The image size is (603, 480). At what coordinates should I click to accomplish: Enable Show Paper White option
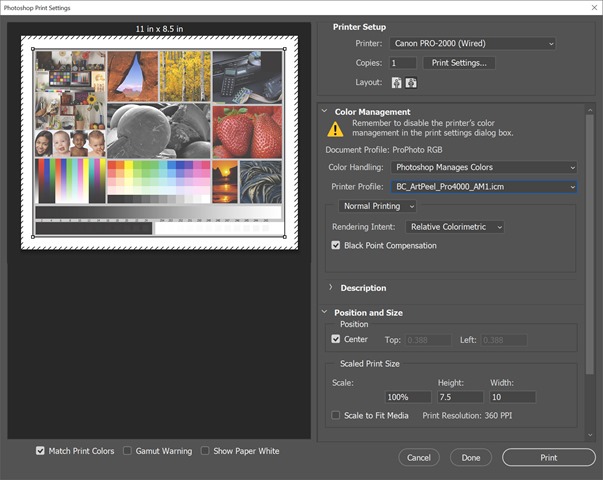click(205, 451)
